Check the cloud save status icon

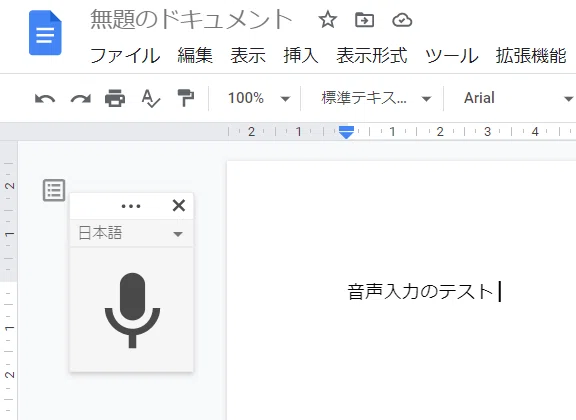[402, 20]
